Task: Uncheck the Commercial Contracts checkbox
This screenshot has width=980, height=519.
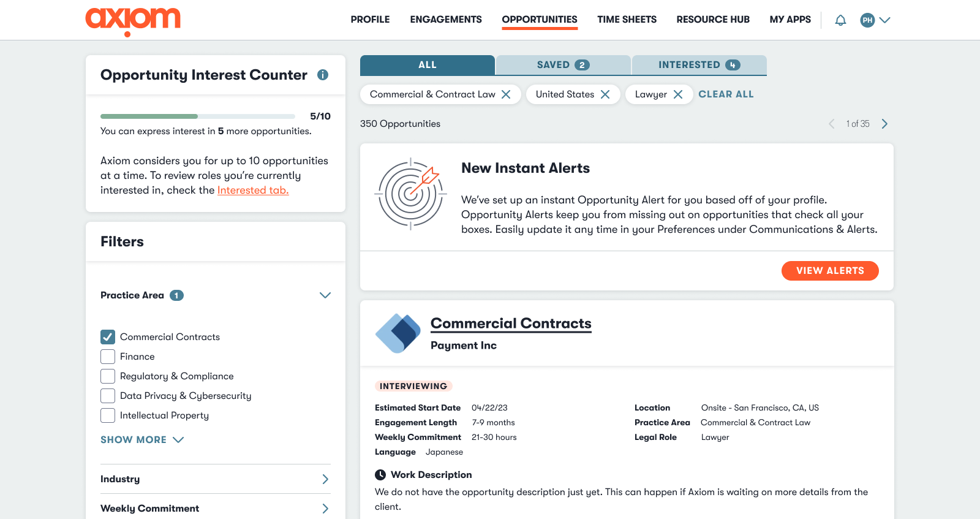Action: (108, 337)
